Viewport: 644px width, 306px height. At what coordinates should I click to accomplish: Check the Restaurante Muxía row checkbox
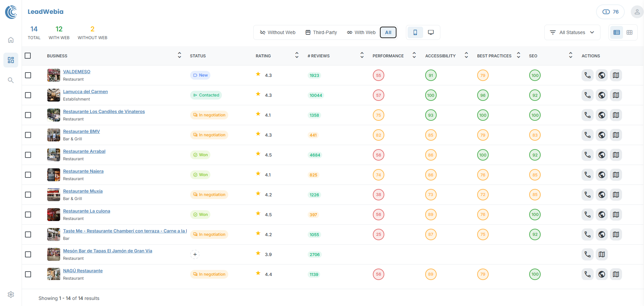click(x=28, y=195)
